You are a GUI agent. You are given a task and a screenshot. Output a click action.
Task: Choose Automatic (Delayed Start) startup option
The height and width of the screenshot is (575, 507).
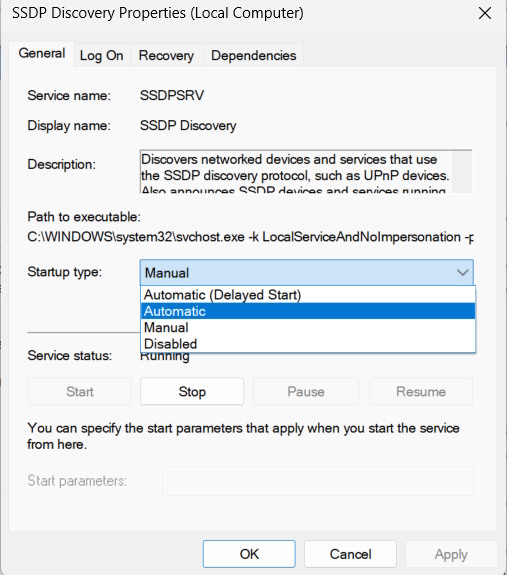pos(308,295)
